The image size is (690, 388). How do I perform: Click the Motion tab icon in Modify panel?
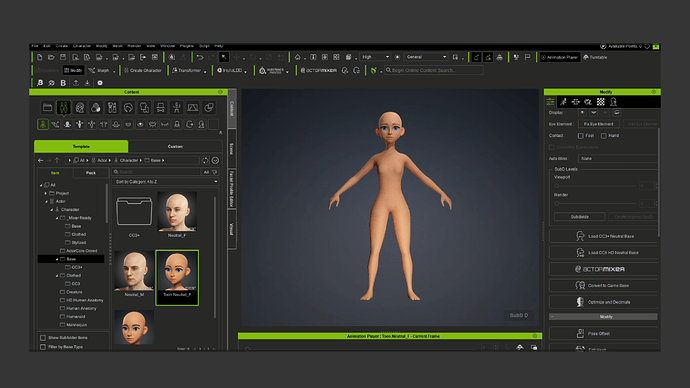coord(563,102)
